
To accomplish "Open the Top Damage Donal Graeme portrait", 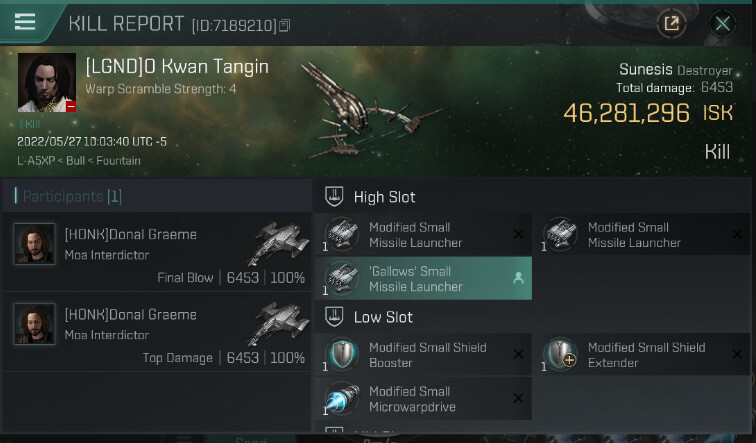I will coord(34,324).
